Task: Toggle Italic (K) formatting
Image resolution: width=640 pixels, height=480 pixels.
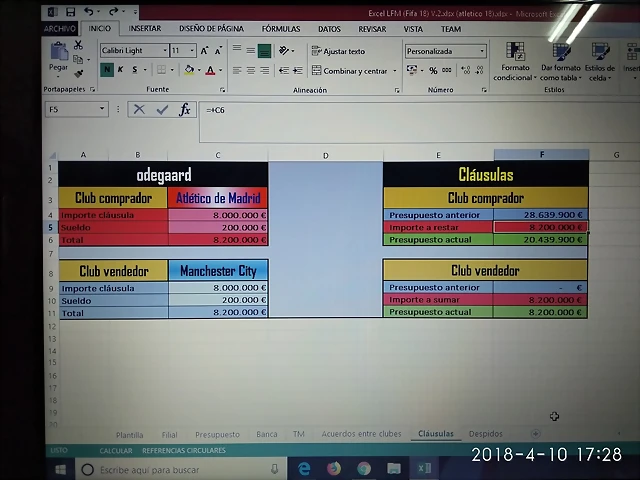Action: coord(120,70)
